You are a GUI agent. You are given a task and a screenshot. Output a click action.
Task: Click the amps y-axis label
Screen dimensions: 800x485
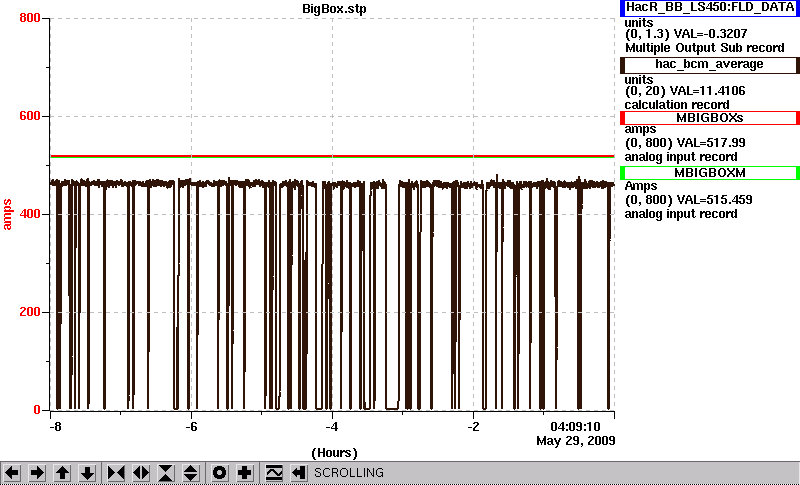7,215
